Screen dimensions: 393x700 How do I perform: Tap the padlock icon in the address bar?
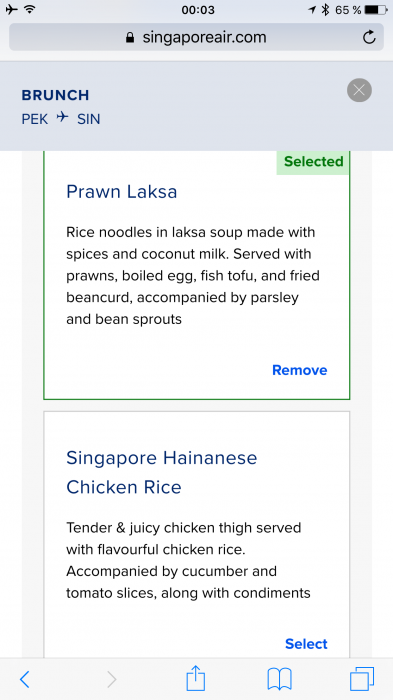click(130, 38)
